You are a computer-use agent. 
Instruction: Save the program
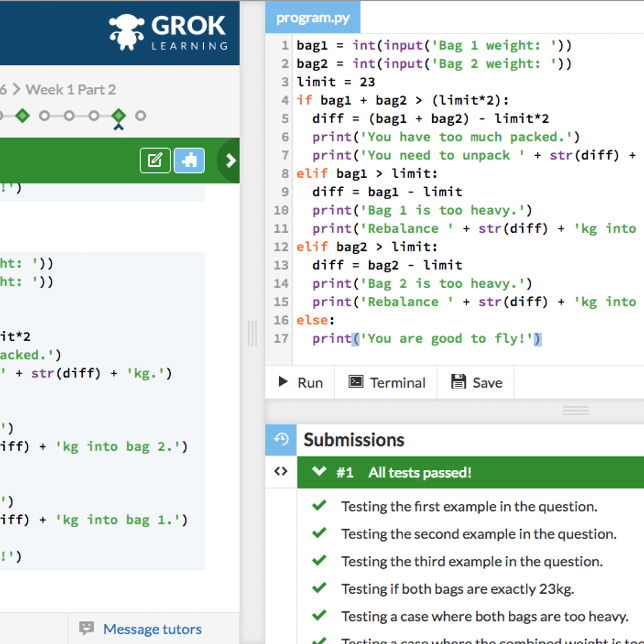tap(476, 382)
